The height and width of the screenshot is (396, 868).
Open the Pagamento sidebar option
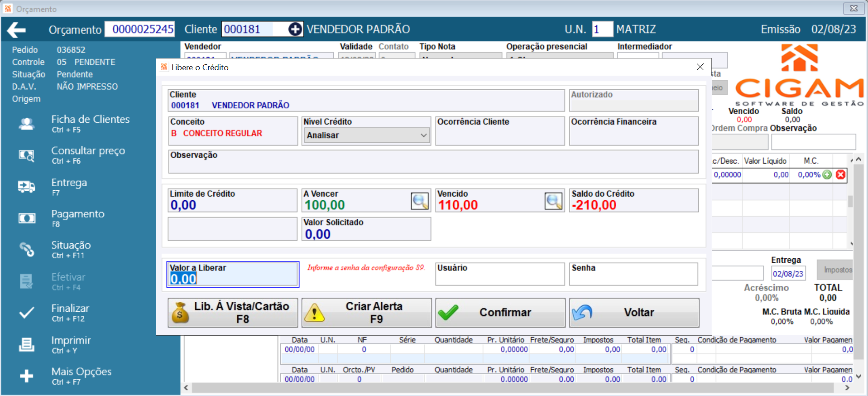77,217
